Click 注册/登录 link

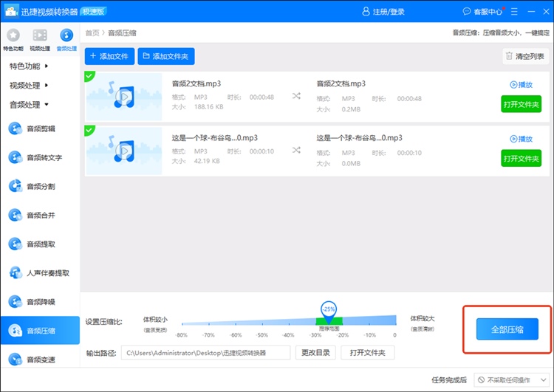pyautogui.click(x=389, y=12)
